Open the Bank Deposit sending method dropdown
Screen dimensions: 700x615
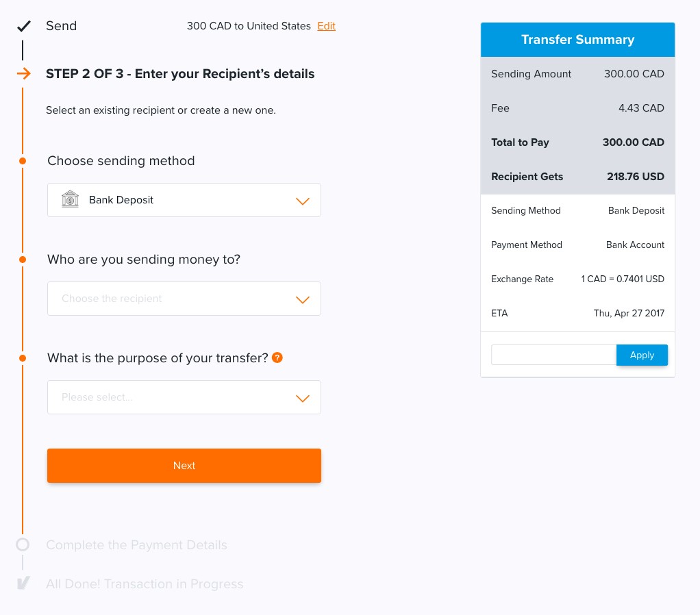pos(184,200)
